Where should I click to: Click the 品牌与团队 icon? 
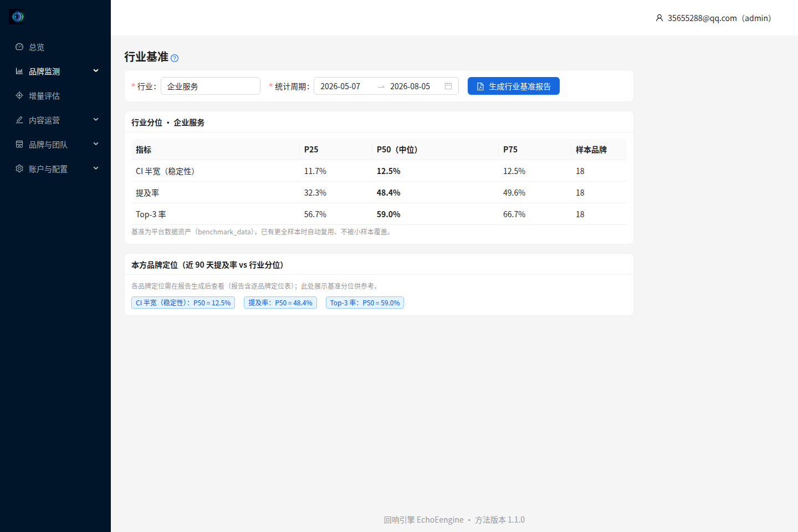(19, 145)
